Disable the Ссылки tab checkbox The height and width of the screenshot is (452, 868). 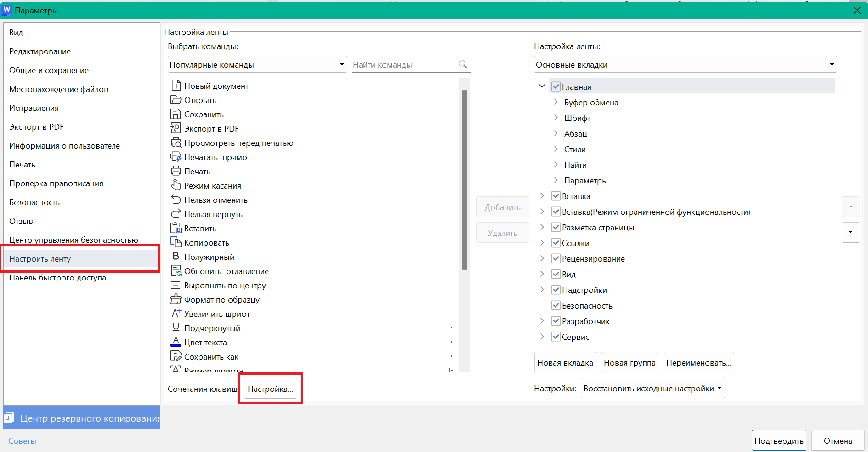pyautogui.click(x=556, y=243)
